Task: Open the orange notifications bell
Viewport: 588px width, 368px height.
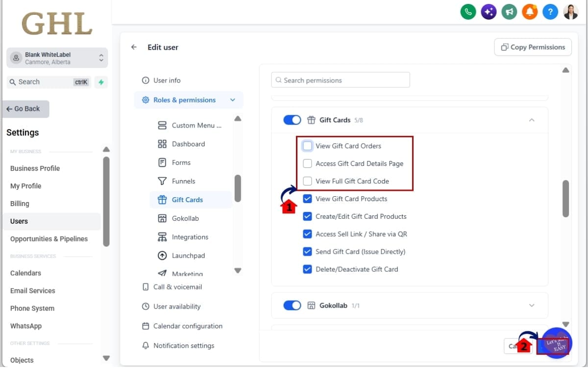Action: (x=530, y=12)
